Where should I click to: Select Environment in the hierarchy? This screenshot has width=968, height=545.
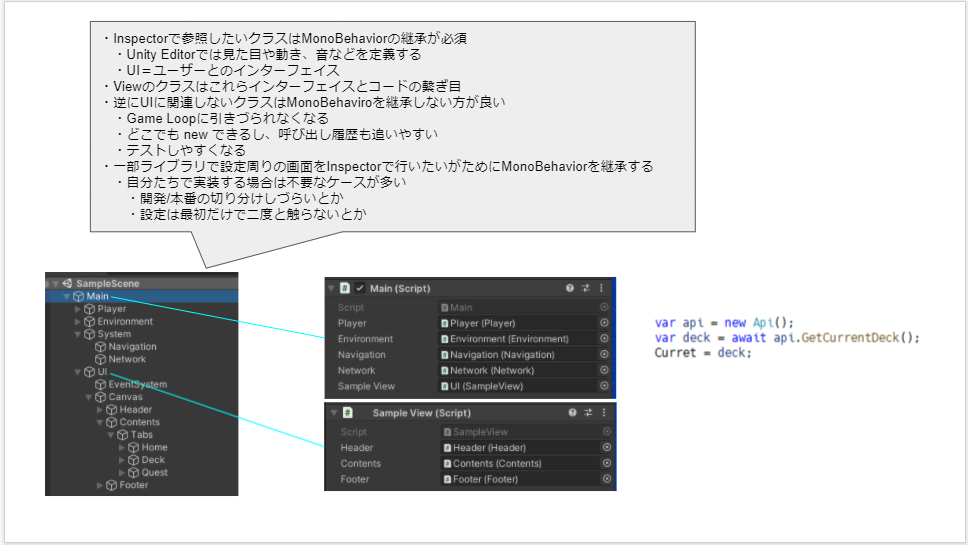tap(125, 322)
